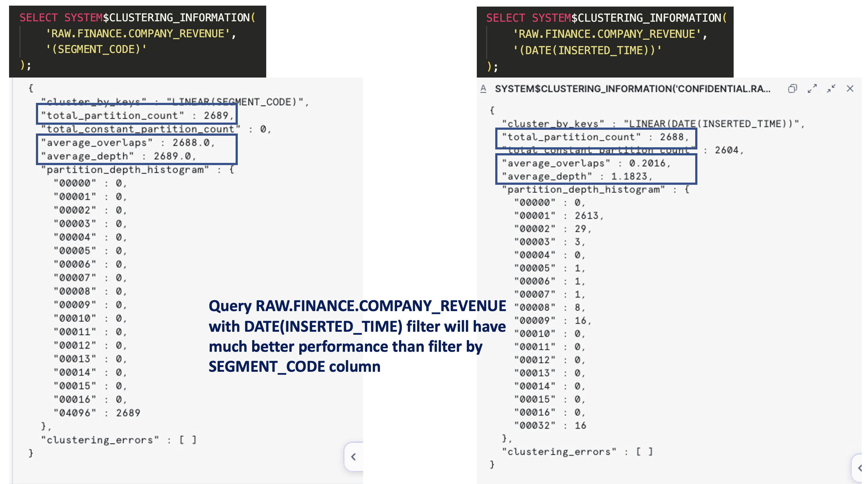The width and height of the screenshot is (868, 484).
Task: Click SELECT keyword in right SQL editor
Action: tap(506, 18)
